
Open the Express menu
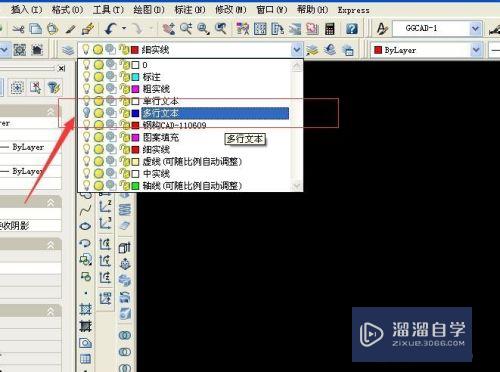[353, 10]
